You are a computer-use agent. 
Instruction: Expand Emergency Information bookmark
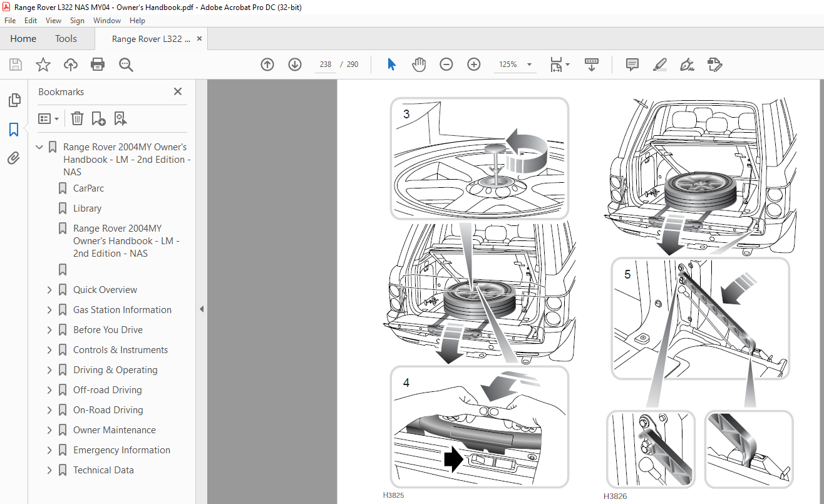50,450
